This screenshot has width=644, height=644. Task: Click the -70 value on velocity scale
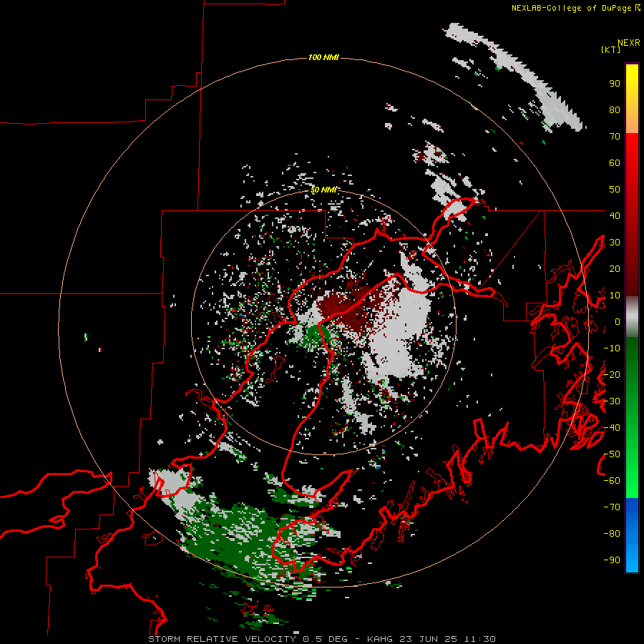pyautogui.click(x=612, y=507)
